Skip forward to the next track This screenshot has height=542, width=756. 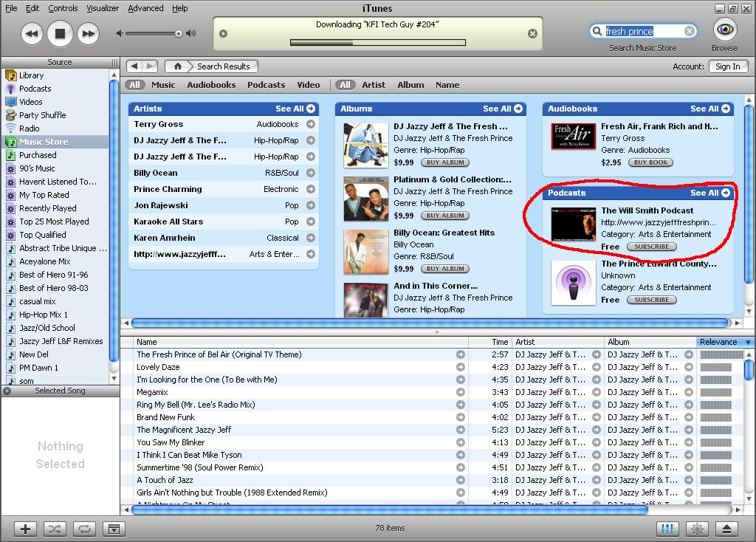(x=89, y=34)
